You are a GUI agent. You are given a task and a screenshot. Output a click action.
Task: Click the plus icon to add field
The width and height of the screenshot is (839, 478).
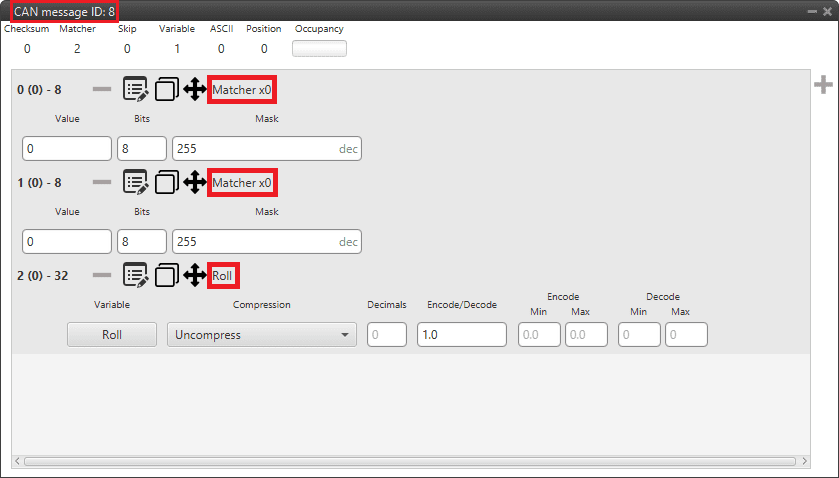tap(823, 86)
